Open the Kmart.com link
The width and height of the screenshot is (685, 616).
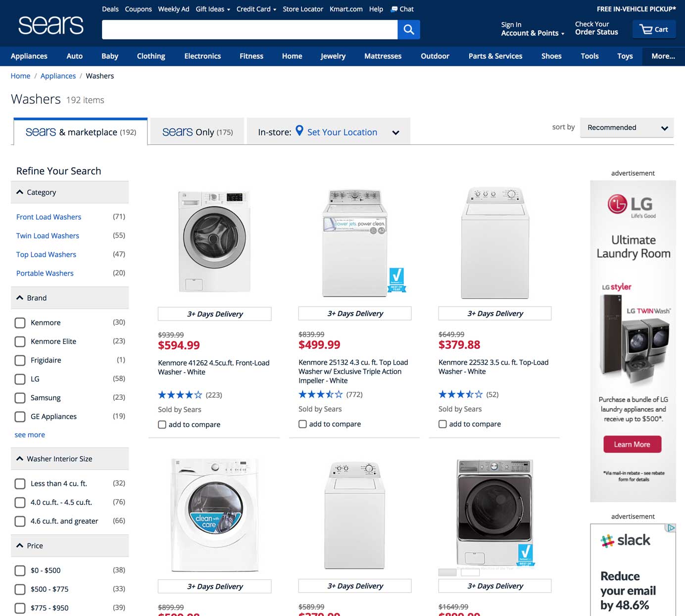(346, 9)
